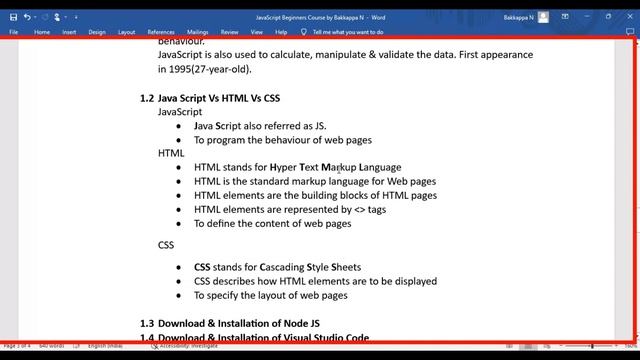The image size is (640, 360).
Task: Click the spelling and proofing status icon
Action: tap(76, 346)
